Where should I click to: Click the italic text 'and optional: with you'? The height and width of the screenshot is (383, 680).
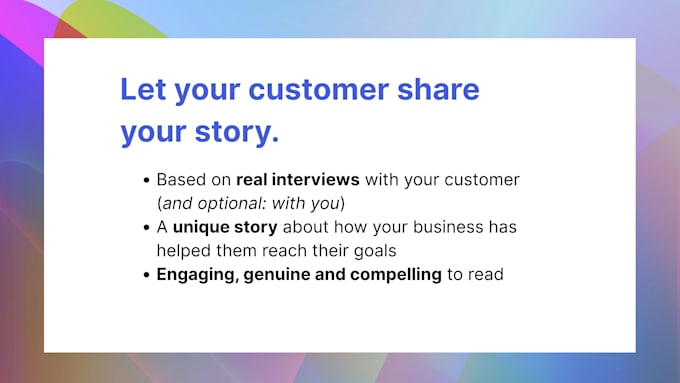[x=251, y=203]
